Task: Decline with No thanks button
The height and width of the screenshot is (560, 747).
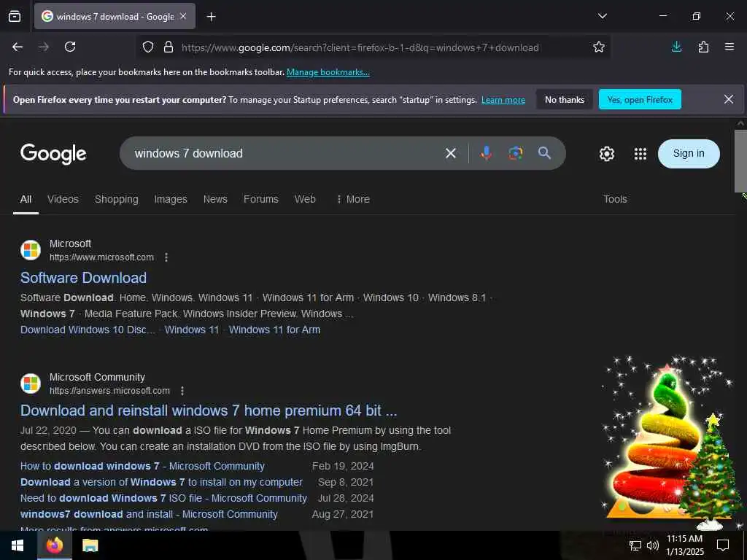Action: [565, 99]
